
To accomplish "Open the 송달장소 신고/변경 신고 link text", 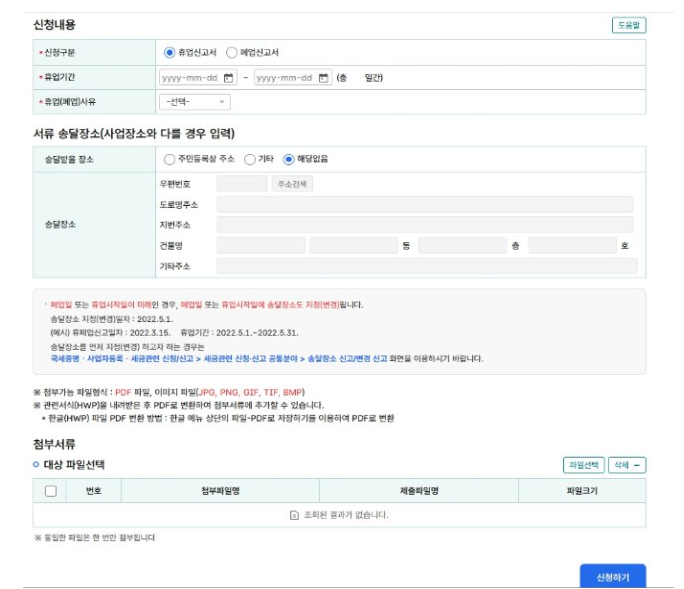I will click(x=347, y=359).
